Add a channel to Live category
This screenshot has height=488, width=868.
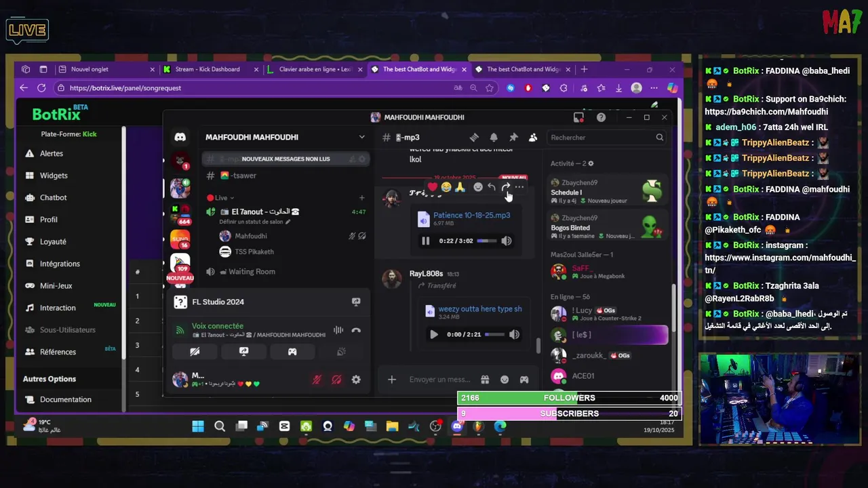pyautogui.click(x=361, y=198)
